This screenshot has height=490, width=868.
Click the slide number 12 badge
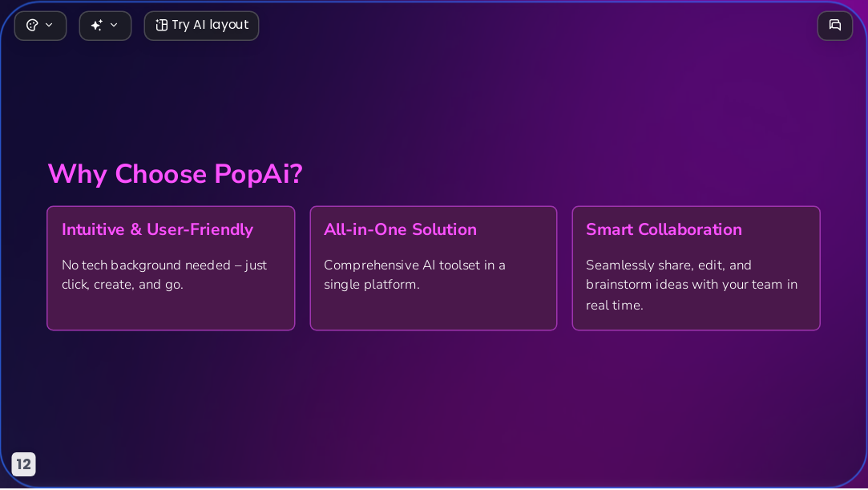24,464
